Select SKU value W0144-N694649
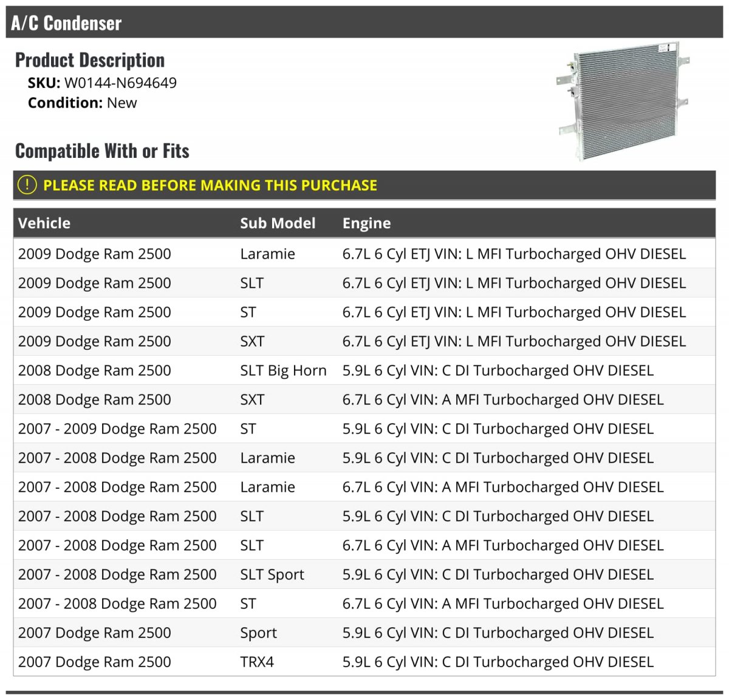 (120, 83)
